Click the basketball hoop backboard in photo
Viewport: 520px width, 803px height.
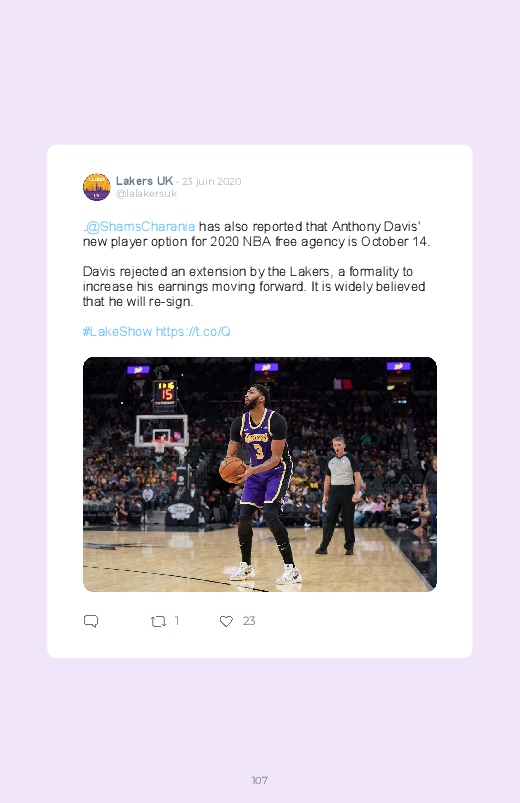coord(161,431)
